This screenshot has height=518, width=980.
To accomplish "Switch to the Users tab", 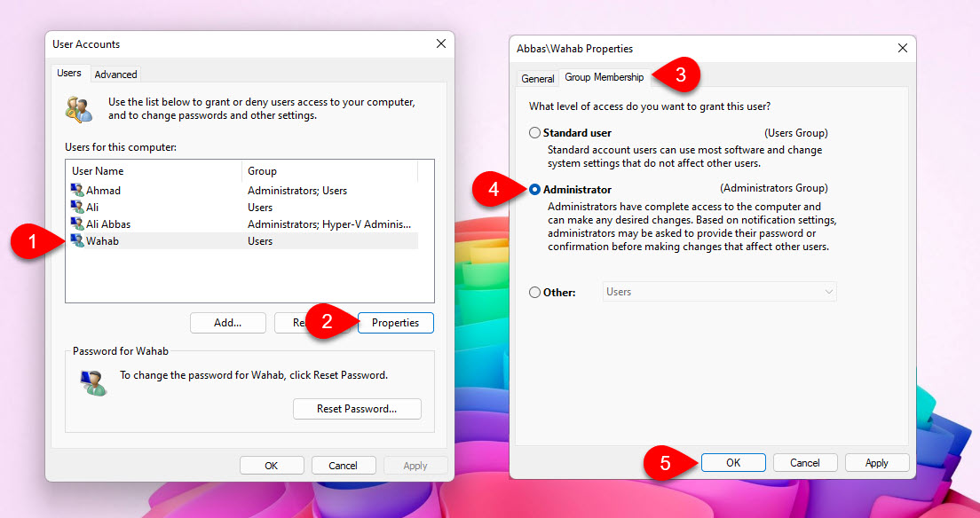I will pyautogui.click(x=68, y=73).
